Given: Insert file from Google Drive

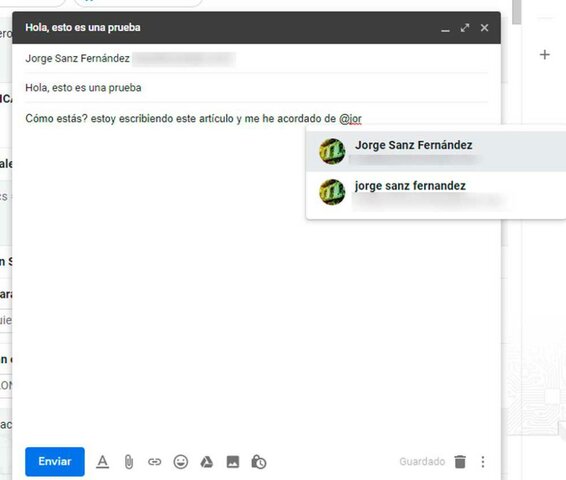Looking at the screenshot, I should (x=207, y=462).
